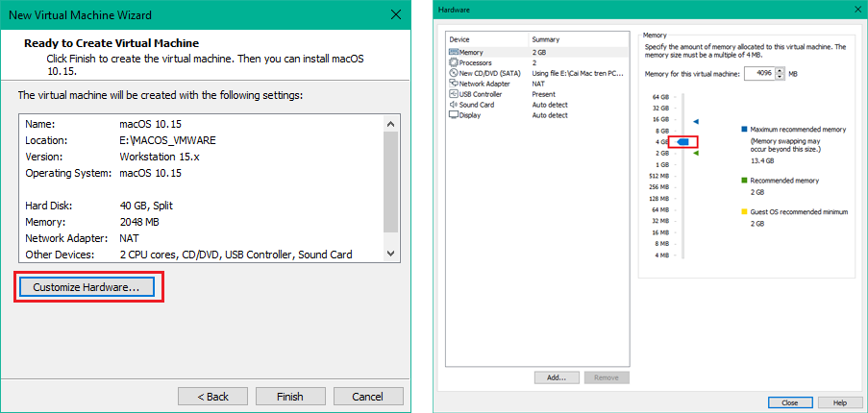Viewport: 868px width, 413px height.
Task: Increase memory with the up spinner arrow
Action: click(x=780, y=70)
